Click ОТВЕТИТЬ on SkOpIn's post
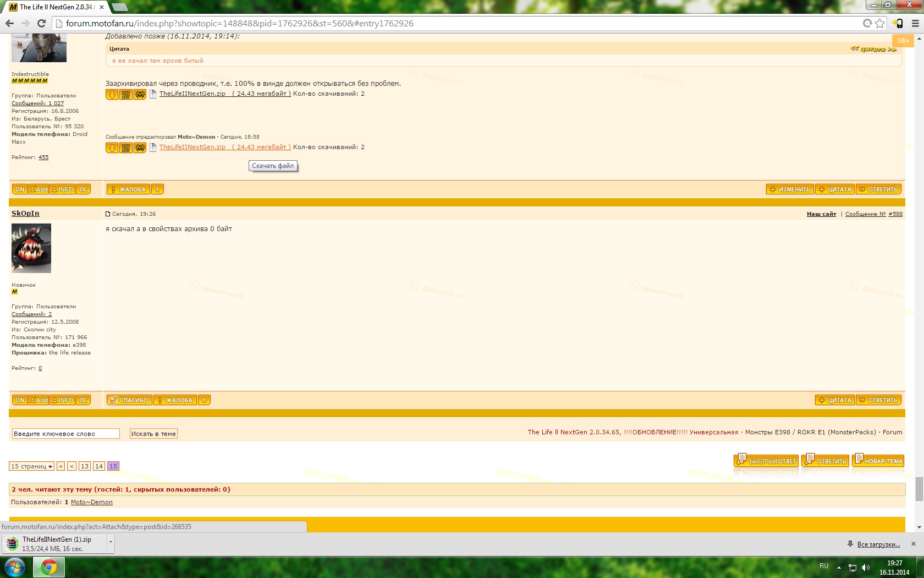This screenshot has width=924, height=578. coord(878,400)
